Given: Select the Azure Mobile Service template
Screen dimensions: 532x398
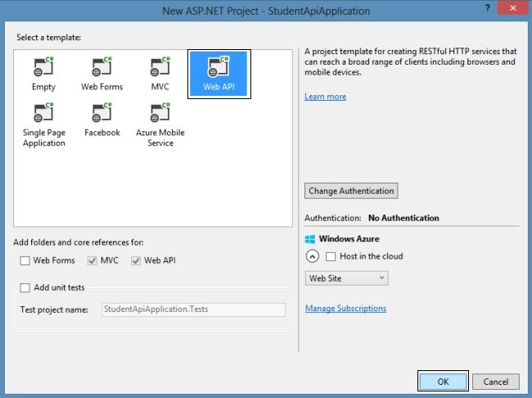Looking at the screenshot, I should 160,124.
